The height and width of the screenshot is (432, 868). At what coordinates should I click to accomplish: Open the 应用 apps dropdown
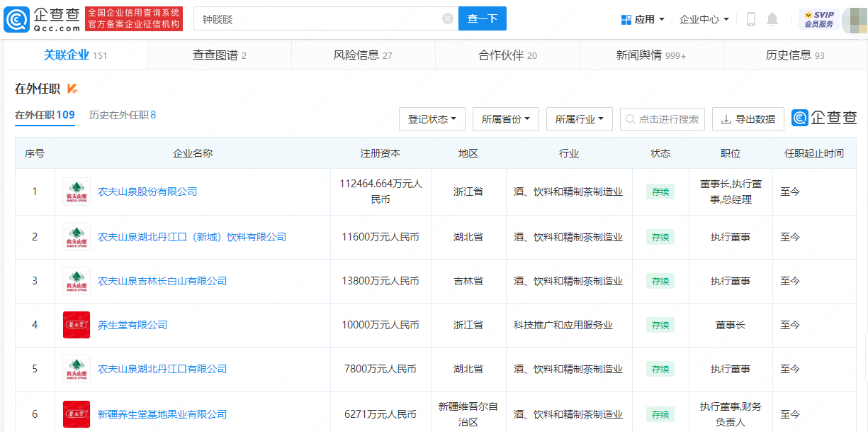[x=643, y=19]
